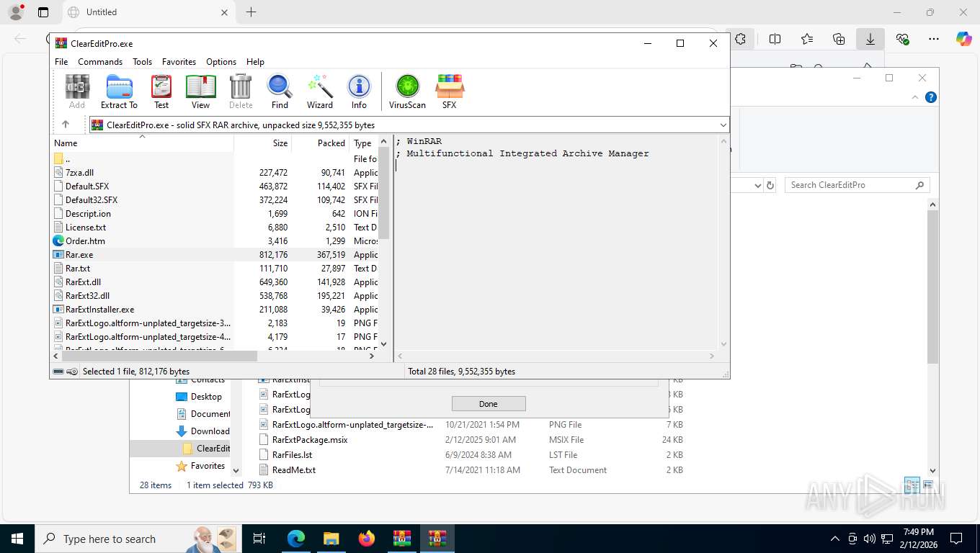Click the Search ClearEditPro field
This screenshot has width=980, height=553.
[857, 185]
